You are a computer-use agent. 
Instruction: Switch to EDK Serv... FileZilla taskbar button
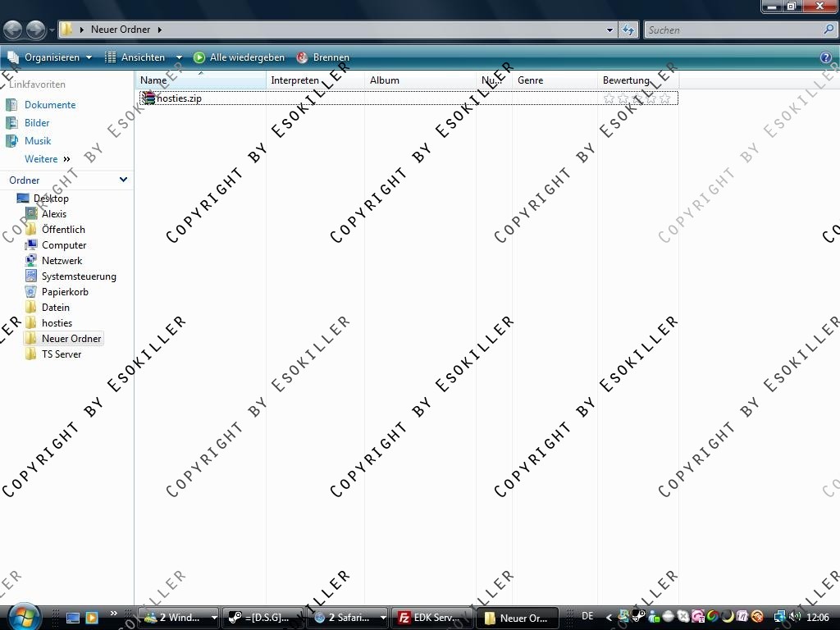click(x=431, y=618)
